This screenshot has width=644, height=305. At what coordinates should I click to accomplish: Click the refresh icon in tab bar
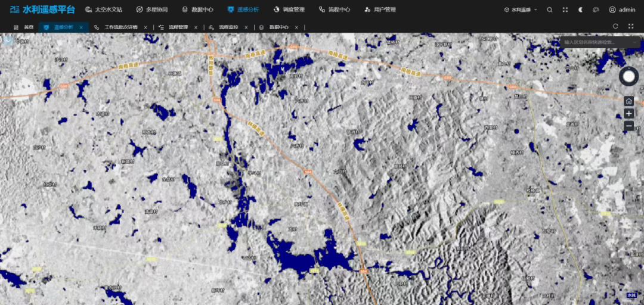(x=615, y=26)
